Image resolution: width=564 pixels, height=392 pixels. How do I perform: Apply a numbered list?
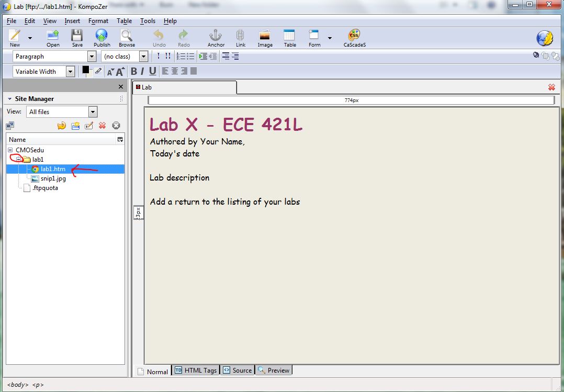pos(181,57)
